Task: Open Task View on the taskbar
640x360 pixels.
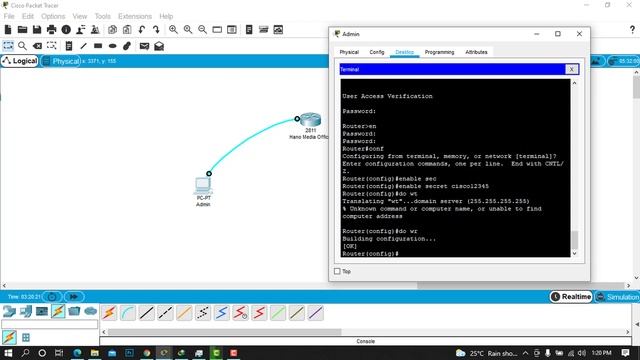Action: point(59,353)
